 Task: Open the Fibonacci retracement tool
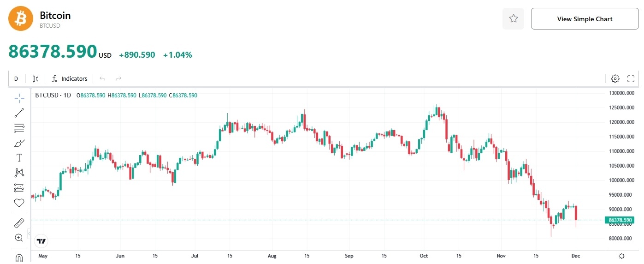19,128
